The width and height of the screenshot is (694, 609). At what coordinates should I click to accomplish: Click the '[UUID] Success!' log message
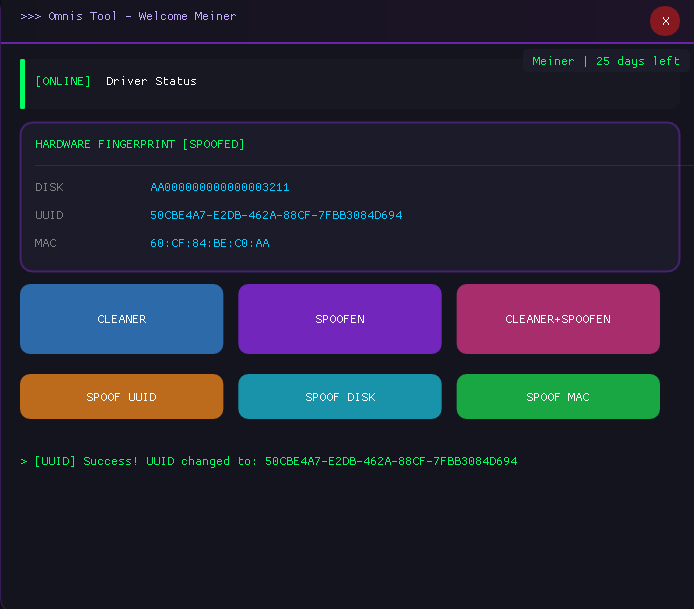click(269, 461)
